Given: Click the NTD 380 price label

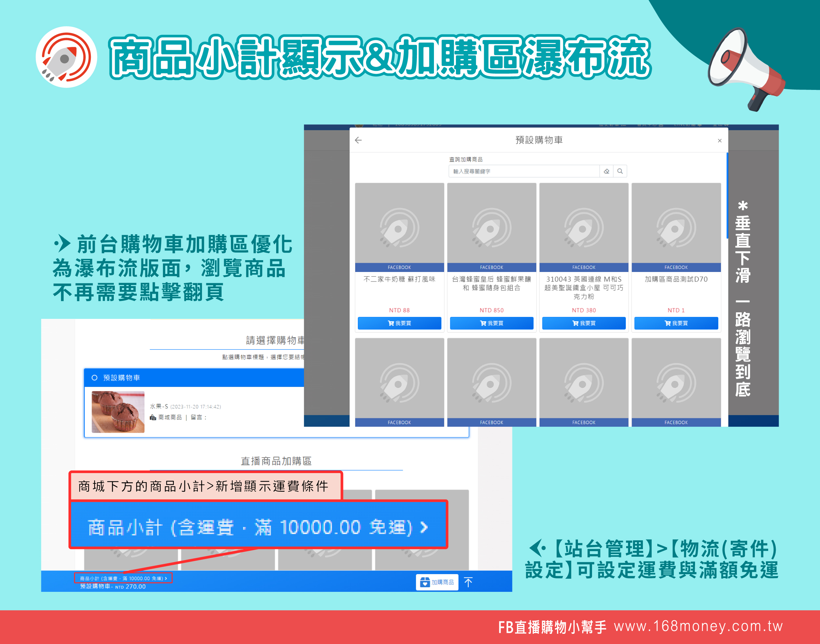Looking at the screenshot, I should [584, 310].
